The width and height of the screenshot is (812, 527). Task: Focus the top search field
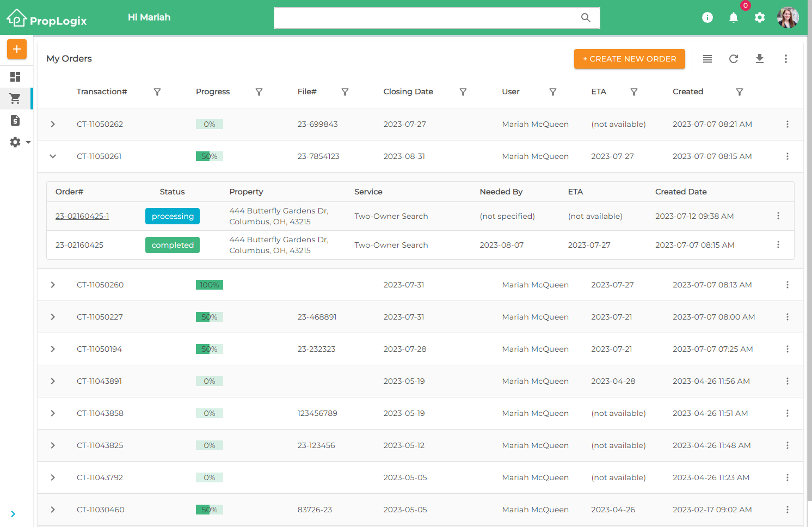[x=437, y=18]
